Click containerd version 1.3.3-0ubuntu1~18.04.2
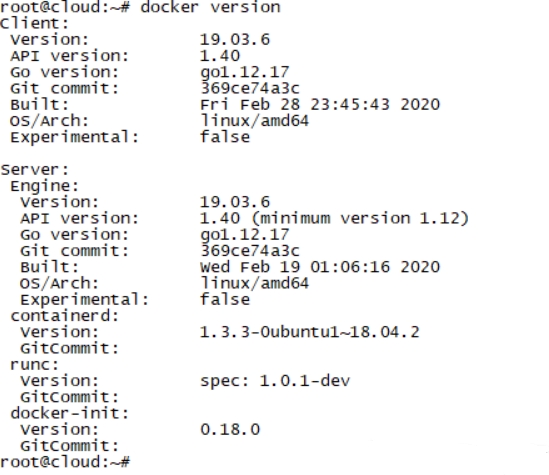The width and height of the screenshot is (549, 475). pyautogui.click(x=310, y=332)
